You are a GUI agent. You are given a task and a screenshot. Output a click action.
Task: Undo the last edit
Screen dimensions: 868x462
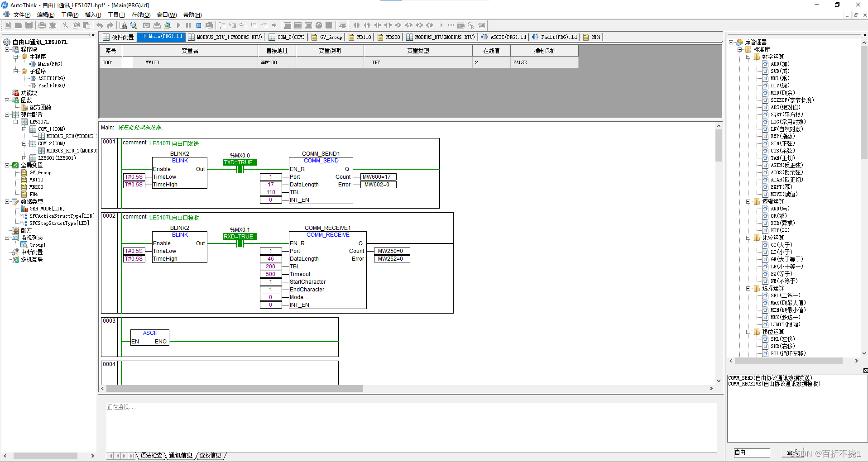click(100, 25)
